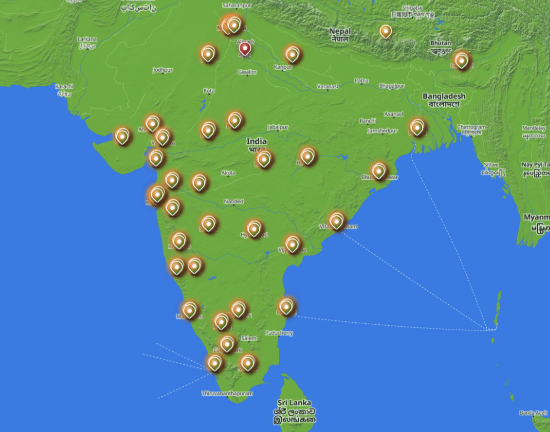
Task: Click the red map pin near Agra
Action: pos(245,49)
